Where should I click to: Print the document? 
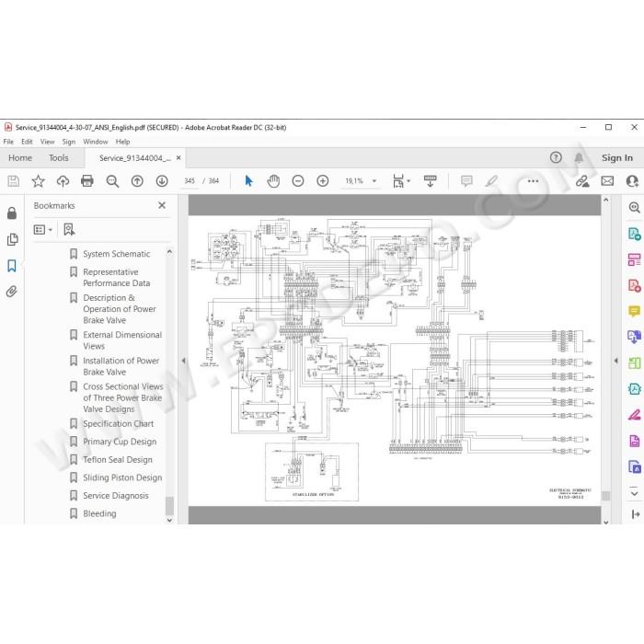[87, 181]
